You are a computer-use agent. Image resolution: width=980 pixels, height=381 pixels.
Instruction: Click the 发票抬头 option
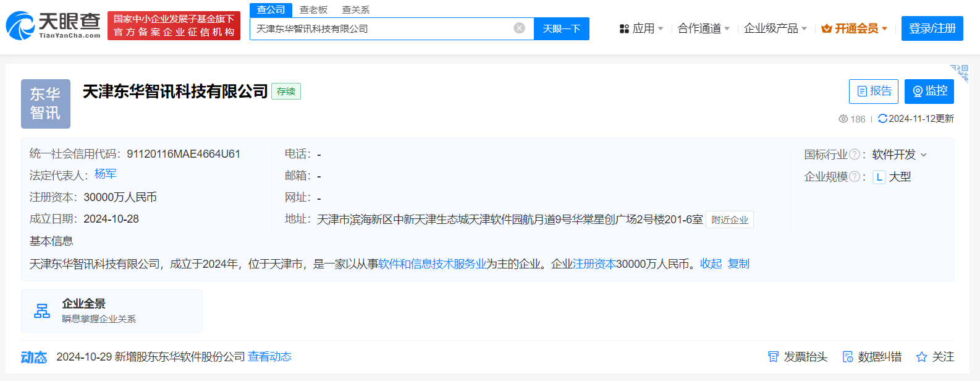tap(798, 357)
